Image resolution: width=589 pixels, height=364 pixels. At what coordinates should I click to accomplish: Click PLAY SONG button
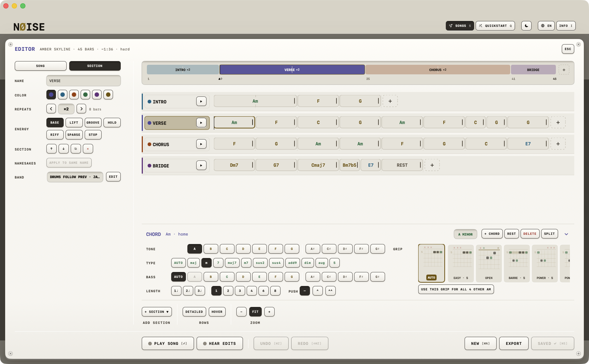(x=168, y=343)
